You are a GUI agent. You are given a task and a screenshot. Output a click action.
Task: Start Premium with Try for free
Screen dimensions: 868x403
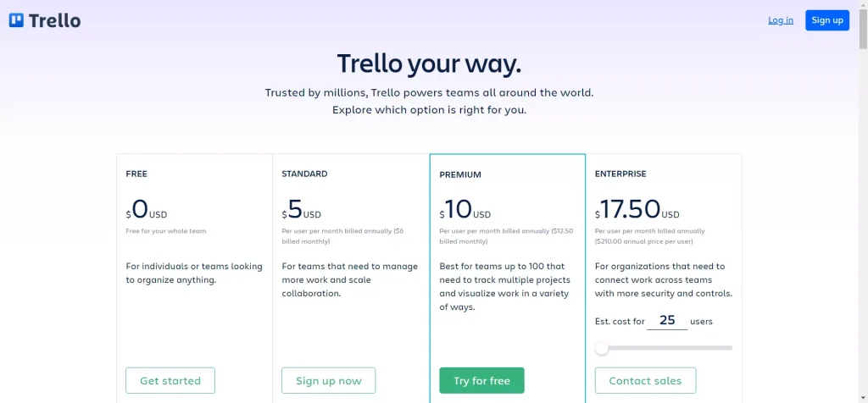[x=481, y=381]
